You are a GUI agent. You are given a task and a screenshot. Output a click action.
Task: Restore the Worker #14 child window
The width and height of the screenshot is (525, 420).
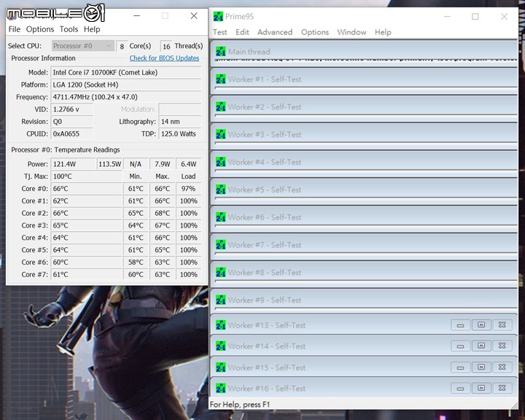pos(481,346)
